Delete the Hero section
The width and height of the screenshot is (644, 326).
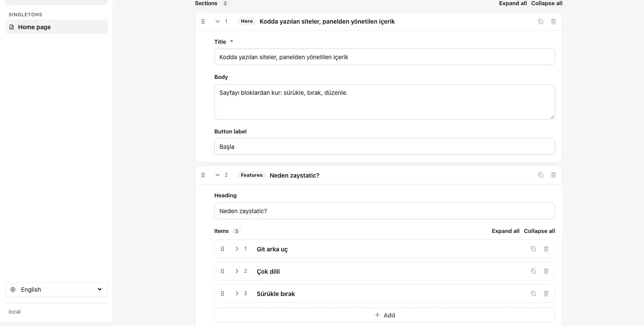(x=553, y=21)
